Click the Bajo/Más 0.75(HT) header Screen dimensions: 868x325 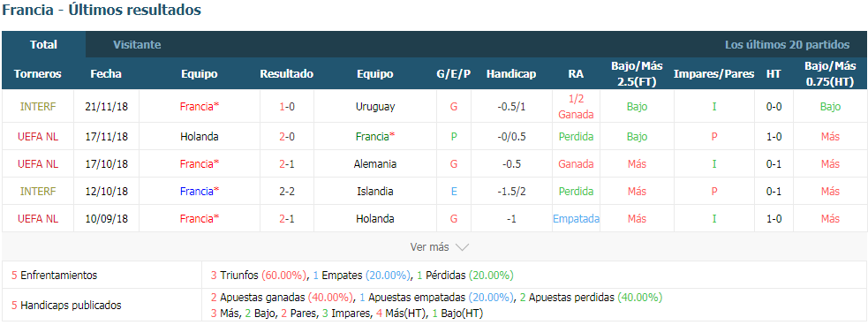(830, 74)
